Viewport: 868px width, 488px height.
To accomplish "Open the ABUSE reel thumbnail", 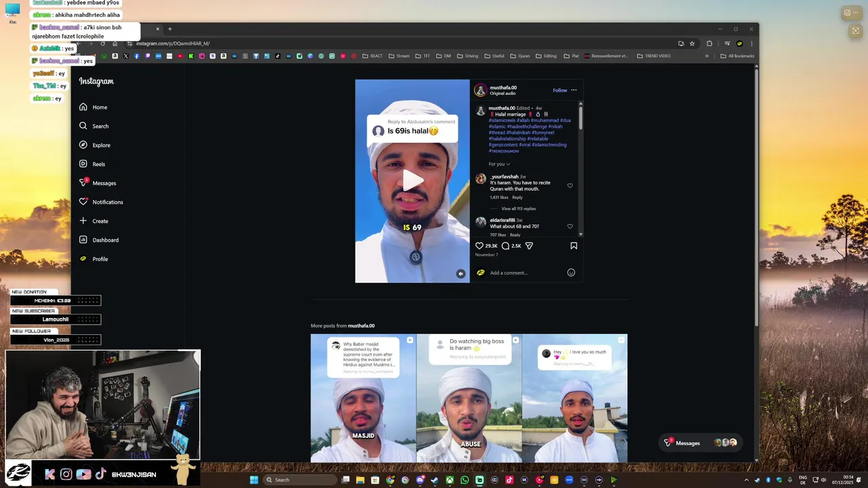I will 469,398.
